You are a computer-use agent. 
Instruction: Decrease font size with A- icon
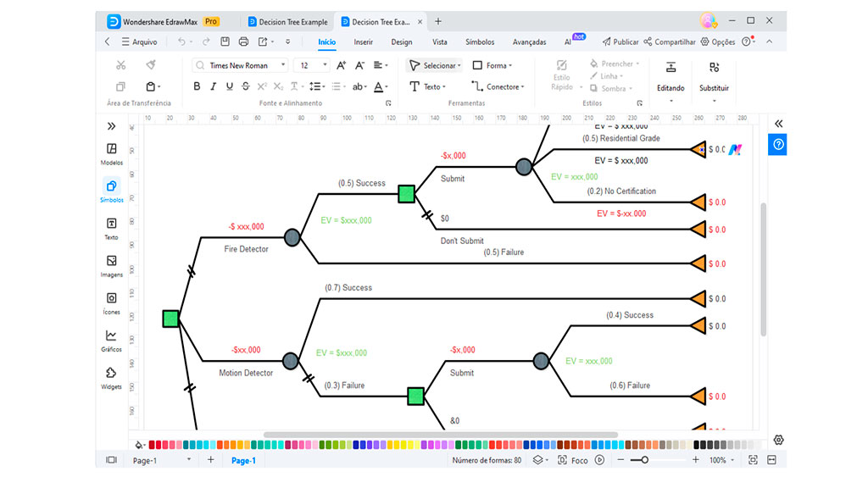(359, 65)
